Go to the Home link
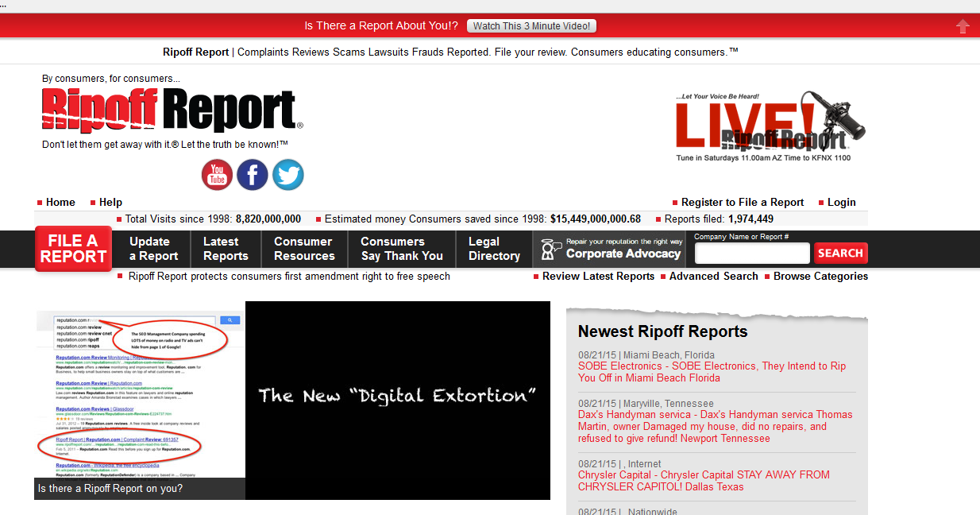 tap(60, 202)
